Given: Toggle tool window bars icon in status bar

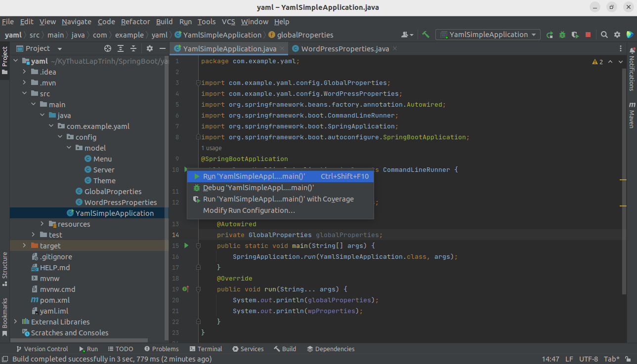Looking at the screenshot, I should coord(5,359).
